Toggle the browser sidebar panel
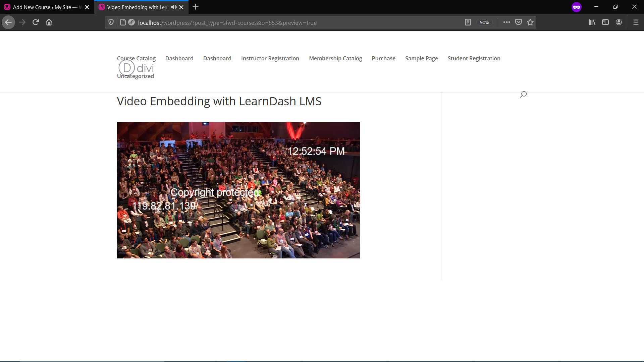Viewport: 644px width, 362px height. point(605,22)
